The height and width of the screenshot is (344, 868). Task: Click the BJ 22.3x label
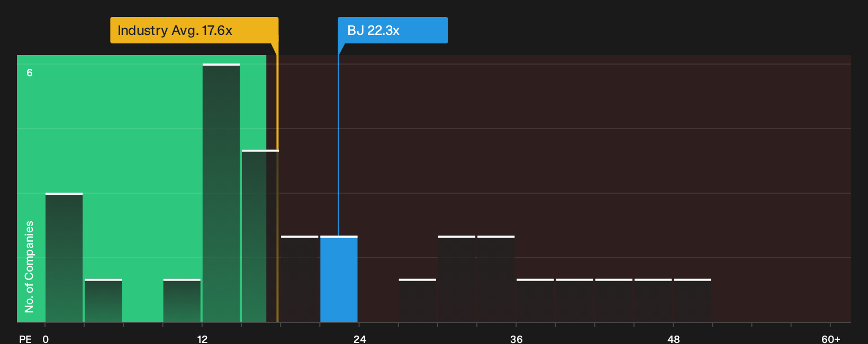[393, 30]
